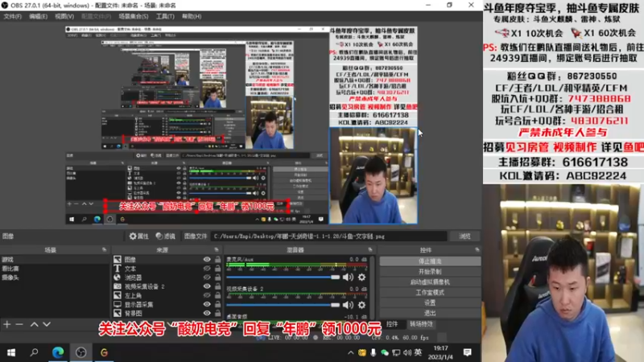Open the 帮助(H) menu
Viewport: 644px width, 362px height.
click(192, 16)
